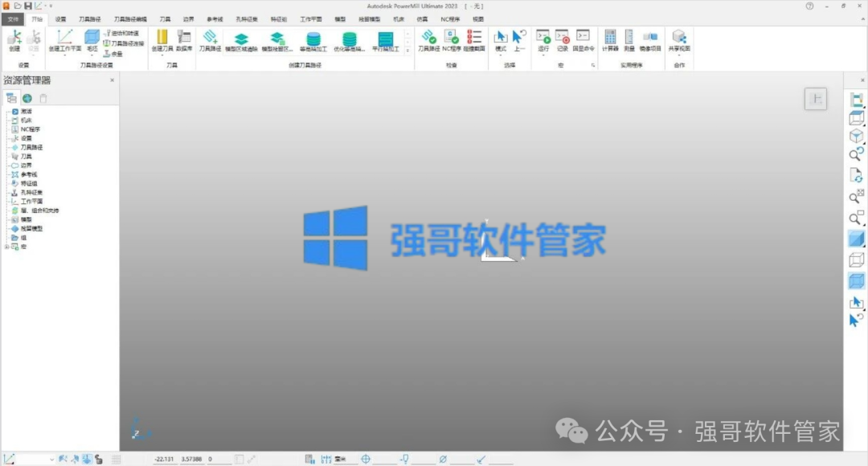868x466 pixels.
Task: Select 机床 in the explorer tree
Action: pos(26,120)
